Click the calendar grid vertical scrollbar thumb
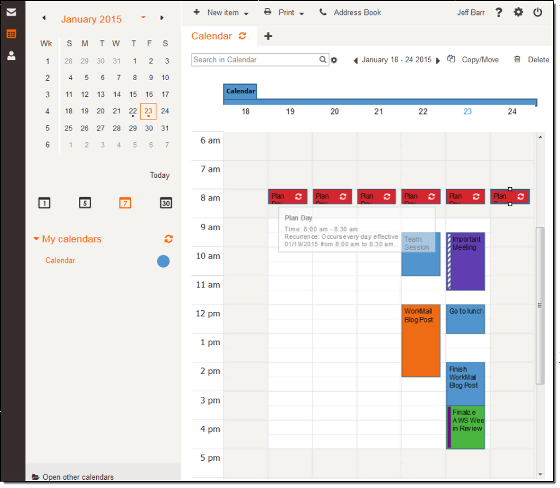Screen dimensions: 560x488 tap(540, 305)
